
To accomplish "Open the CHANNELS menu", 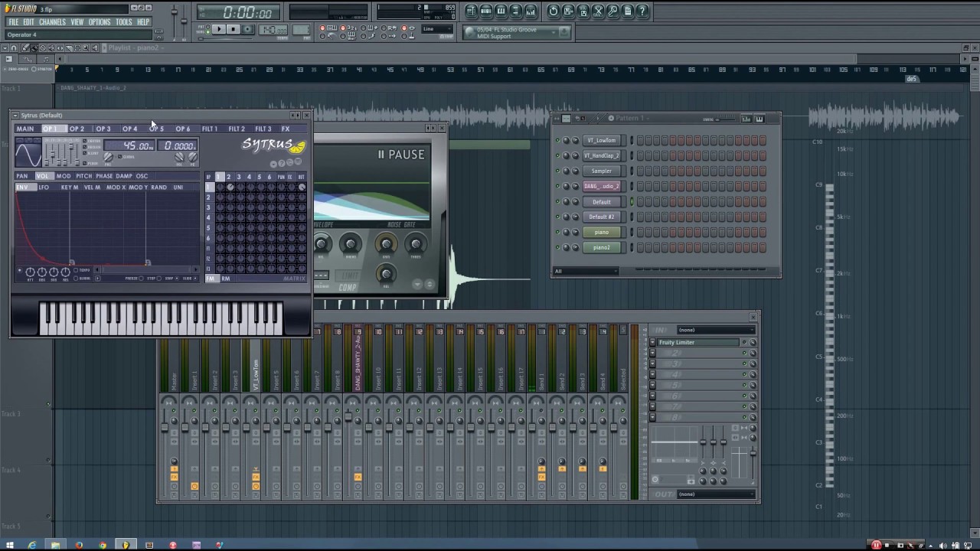I will click(x=52, y=22).
